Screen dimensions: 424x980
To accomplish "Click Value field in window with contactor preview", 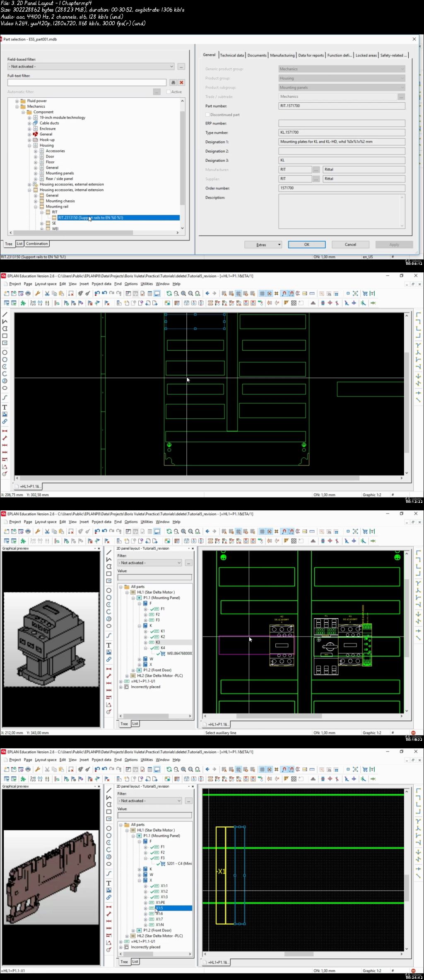I will (x=155, y=577).
